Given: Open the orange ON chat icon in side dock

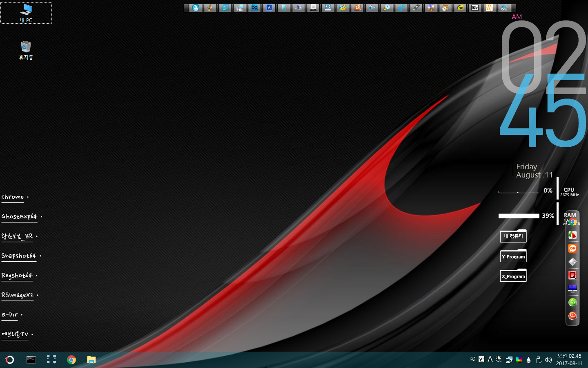Looking at the screenshot, I should (x=572, y=249).
